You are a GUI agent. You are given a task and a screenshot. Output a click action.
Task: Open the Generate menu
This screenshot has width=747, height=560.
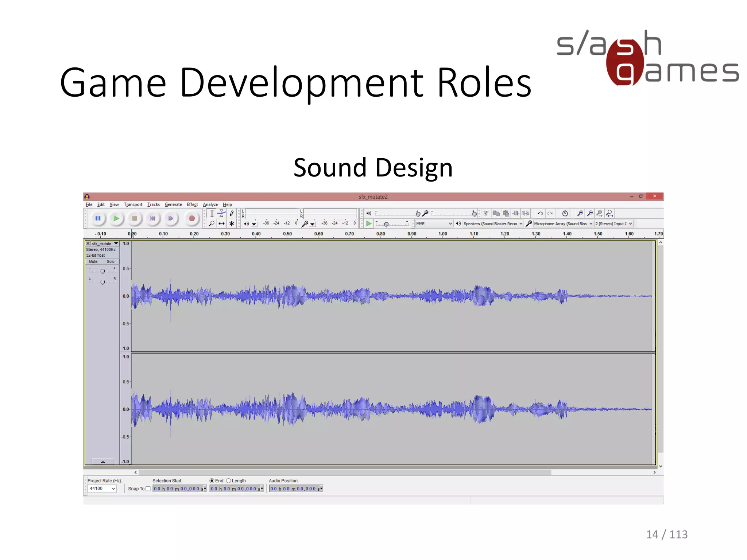[173, 205]
